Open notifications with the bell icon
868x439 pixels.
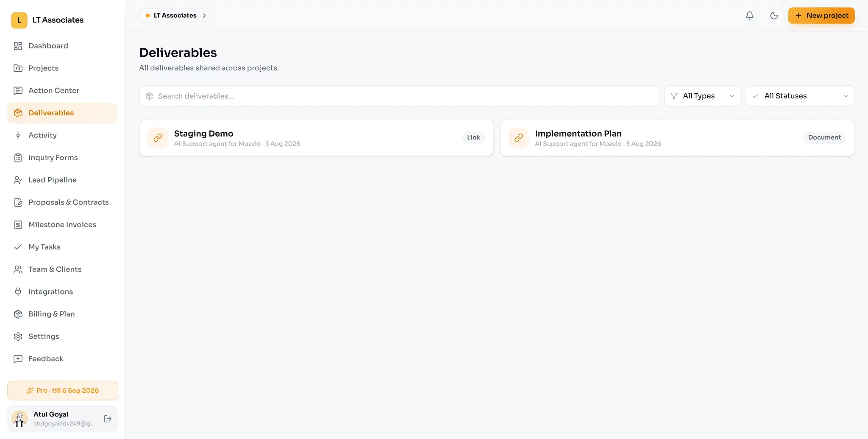750,16
